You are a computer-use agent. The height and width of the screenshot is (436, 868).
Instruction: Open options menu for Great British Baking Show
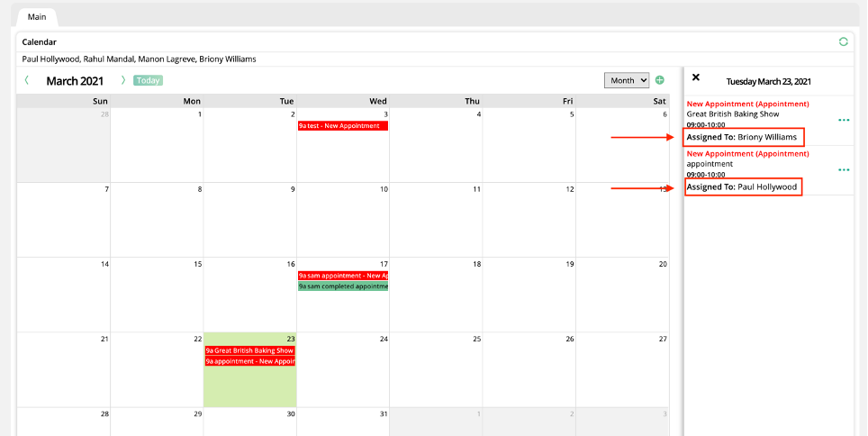pos(844,120)
